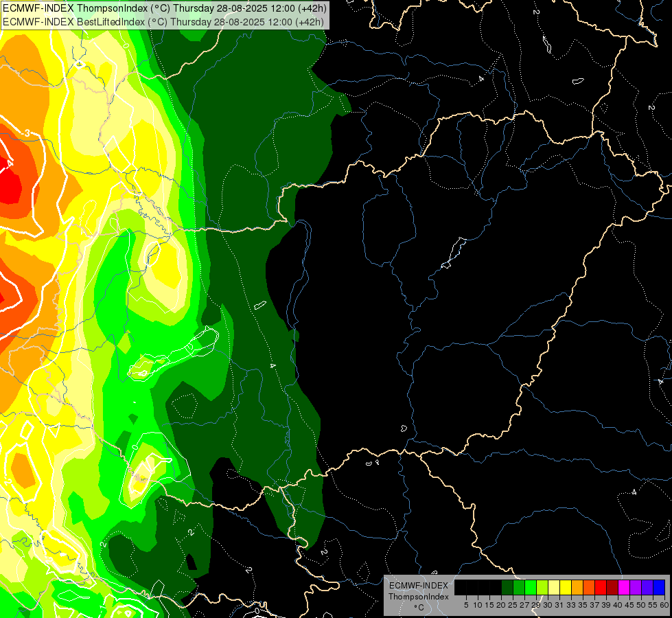Click the legend tick value 20
Image resolution: width=672 pixels, height=618 pixels.
501,605
